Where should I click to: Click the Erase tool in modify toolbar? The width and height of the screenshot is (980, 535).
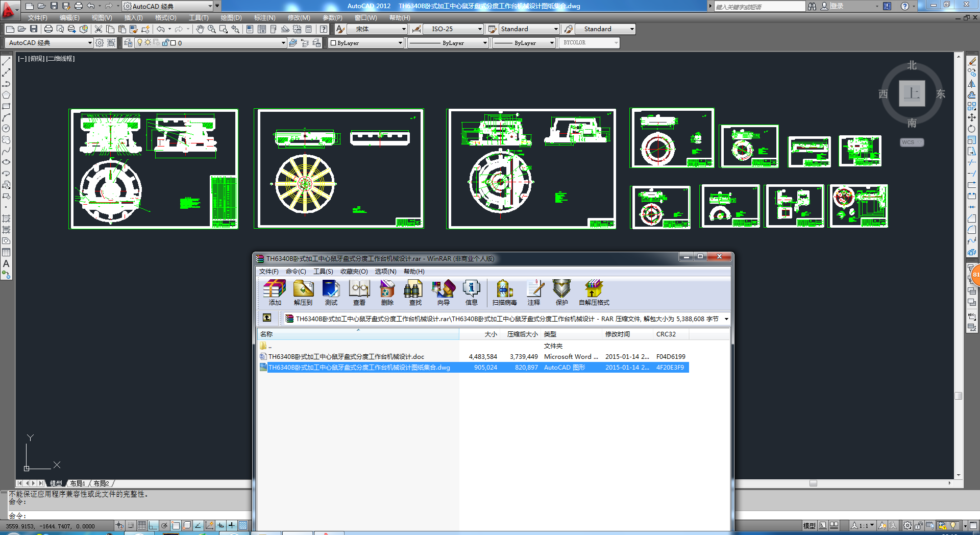point(972,61)
